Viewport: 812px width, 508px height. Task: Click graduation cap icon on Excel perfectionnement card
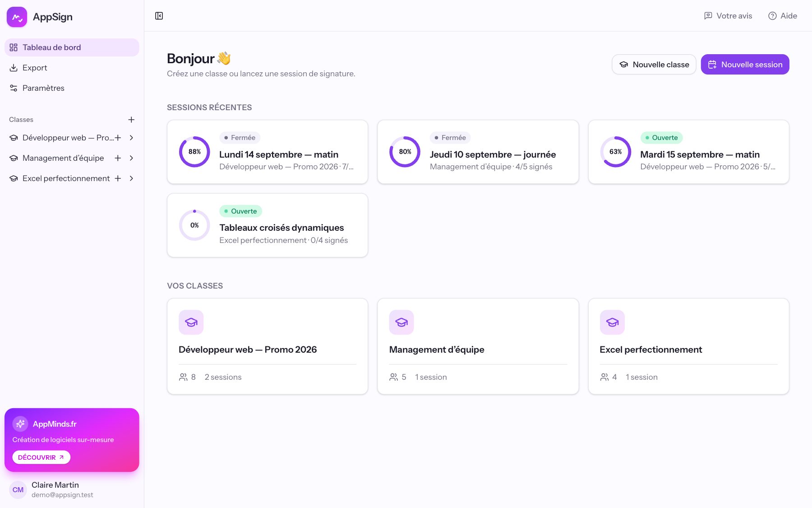(612, 322)
